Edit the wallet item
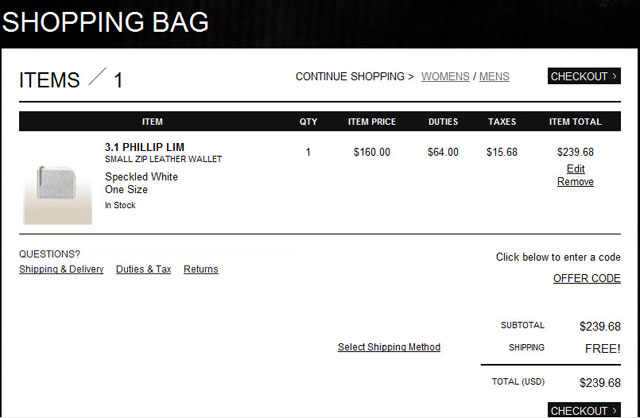Image resolution: width=640 pixels, height=418 pixels. 575,169
